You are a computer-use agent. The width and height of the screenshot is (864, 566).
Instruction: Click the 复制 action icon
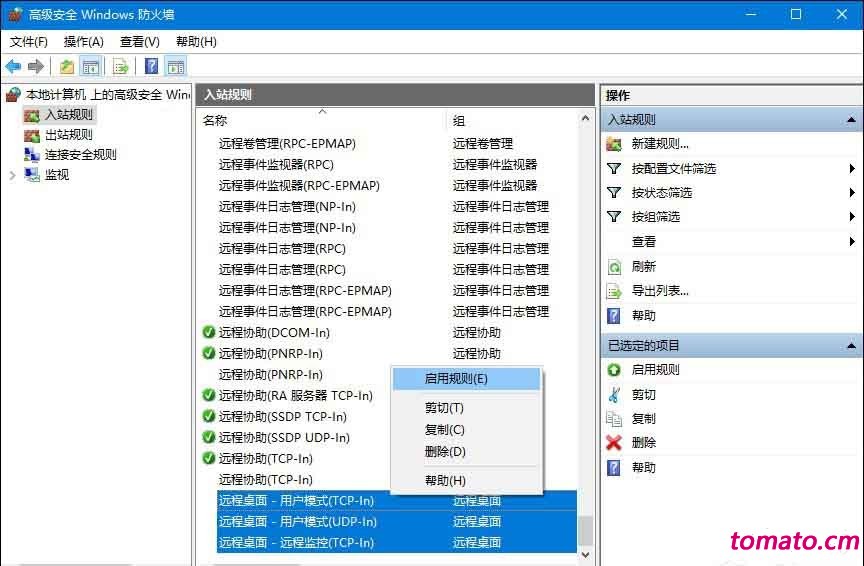[614, 419]
